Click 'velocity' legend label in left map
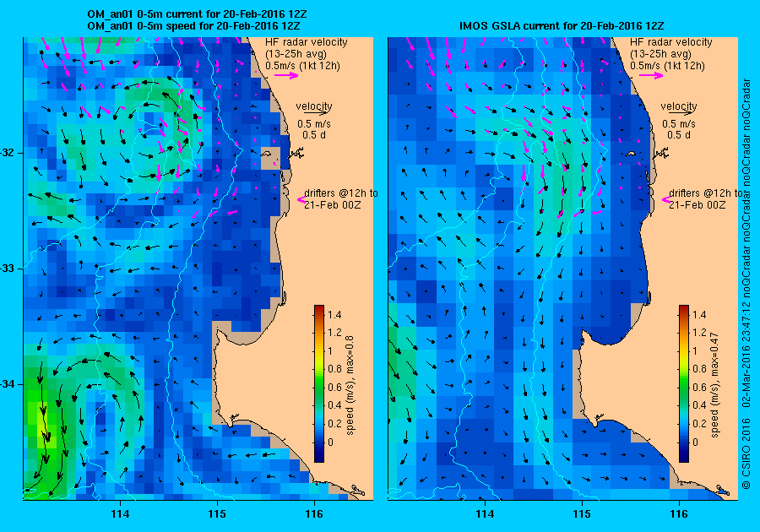Image resolution: width=760 pixels, height=532 pixels. [314, 106]
